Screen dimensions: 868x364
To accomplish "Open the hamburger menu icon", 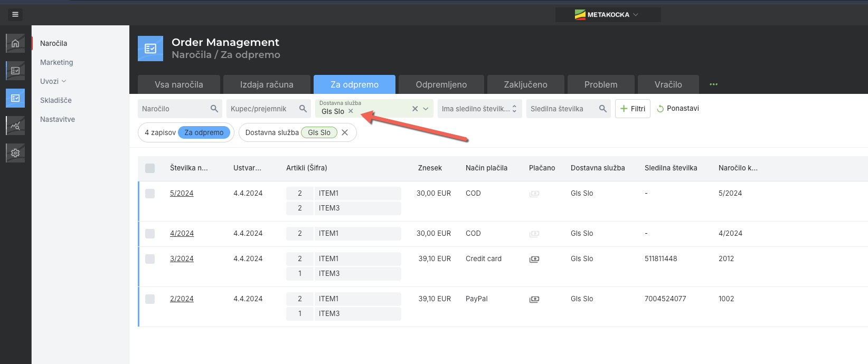I will (15, 14).
